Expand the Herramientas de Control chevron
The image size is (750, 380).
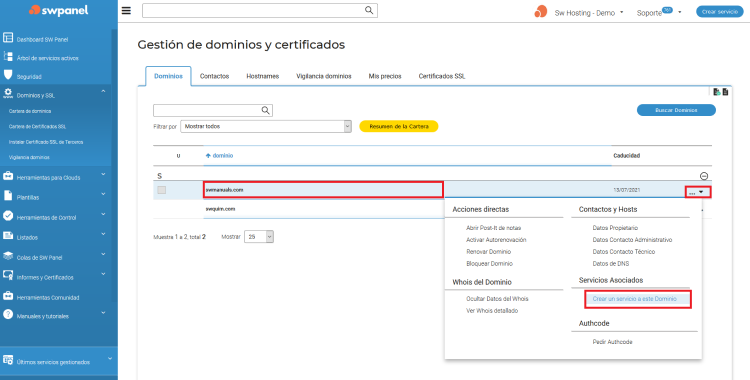point(103,214)
